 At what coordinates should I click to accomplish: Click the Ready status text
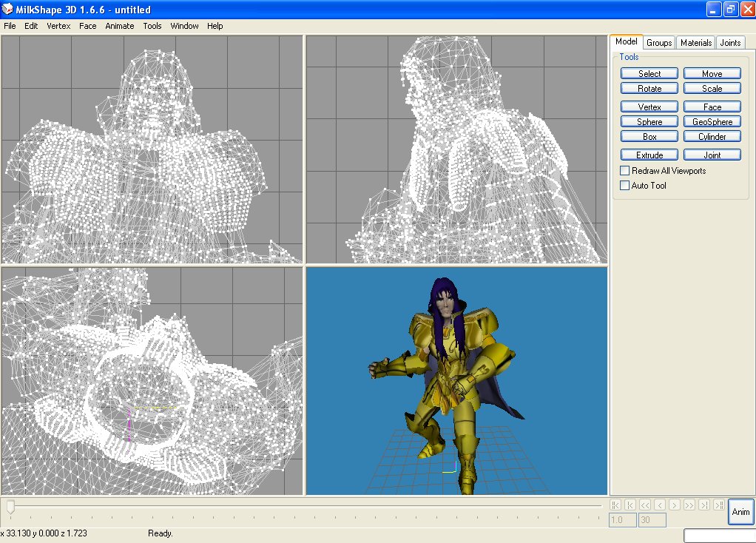click(160, 533)
